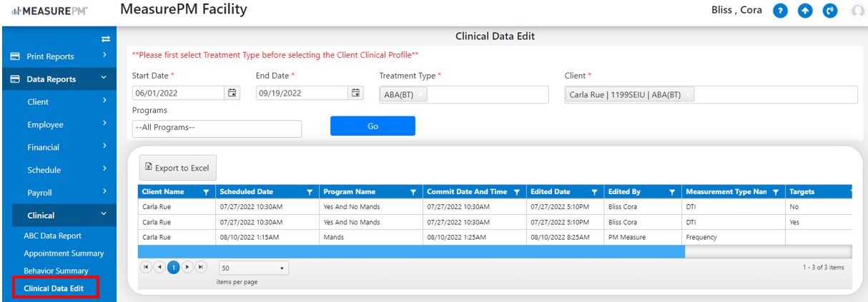Go to previous page of results
This screenshot has width=868, height=302.
click(x=159, y=267)
